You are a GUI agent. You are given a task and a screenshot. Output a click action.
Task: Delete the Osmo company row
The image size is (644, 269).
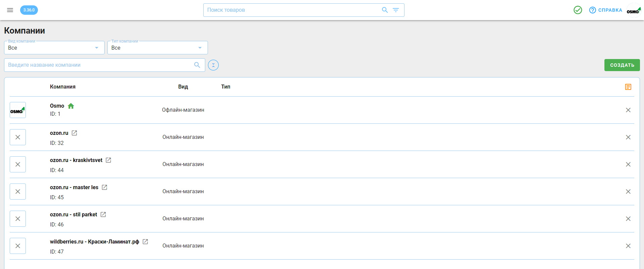[x=628, y=110]
